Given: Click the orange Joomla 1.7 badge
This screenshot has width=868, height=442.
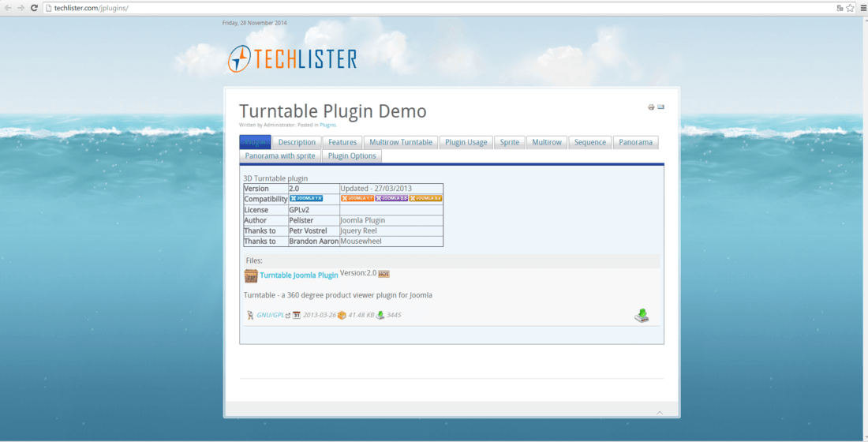Looking at the screenshot, I should (x=357, y=198).
